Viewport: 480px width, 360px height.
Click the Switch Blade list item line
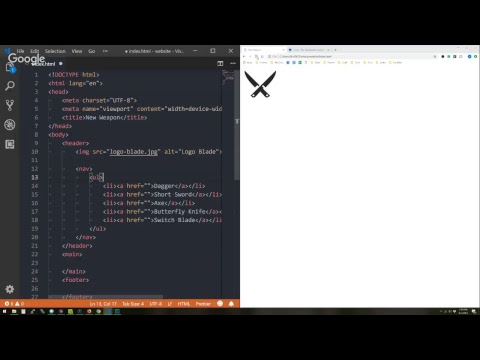pyautogui.click(x=162, y=220)
